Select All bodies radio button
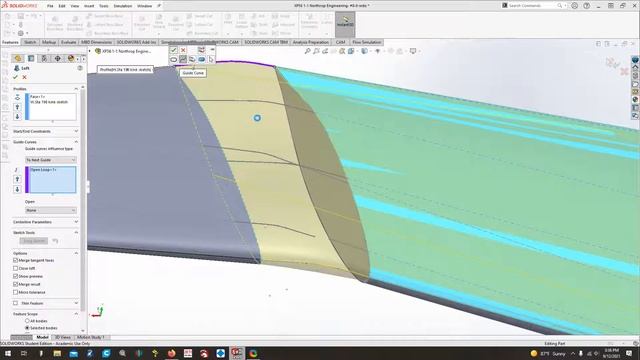Screen dimensions: 640x360 [x=27, y=321]
